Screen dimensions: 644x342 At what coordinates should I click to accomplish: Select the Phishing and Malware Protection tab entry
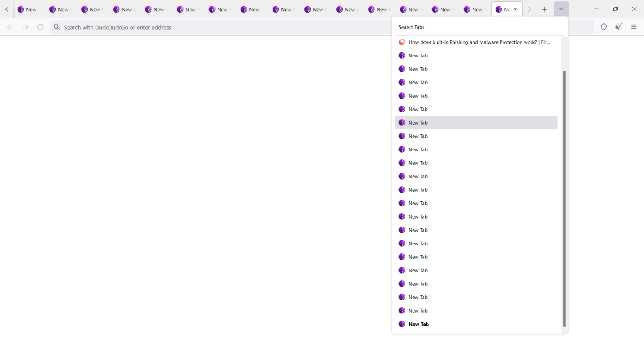(478, 42)
